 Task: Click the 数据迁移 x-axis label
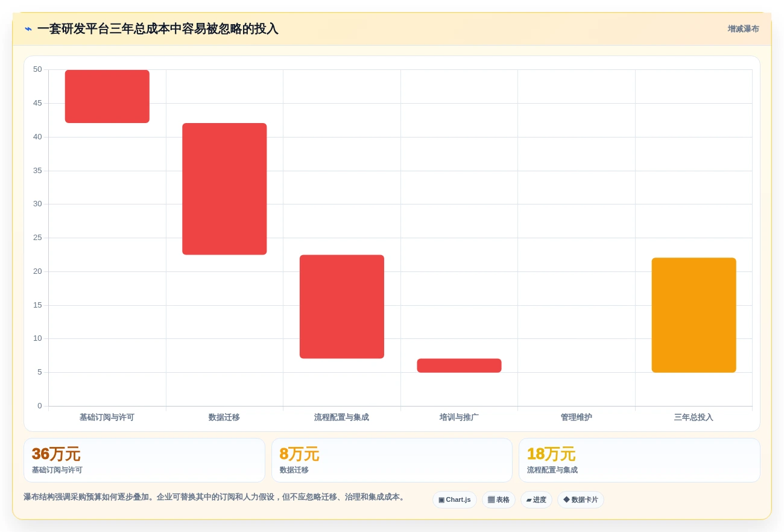224,417
